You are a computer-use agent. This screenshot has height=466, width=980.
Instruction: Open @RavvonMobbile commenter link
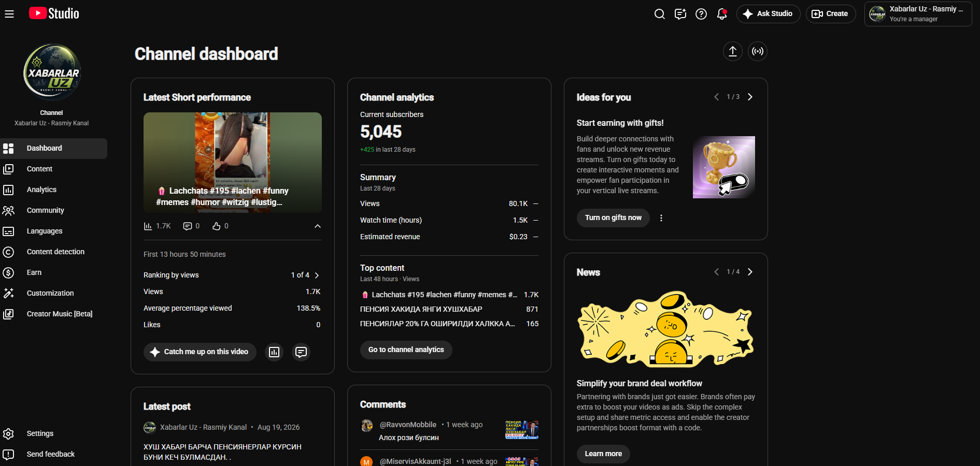coord(408,425)
